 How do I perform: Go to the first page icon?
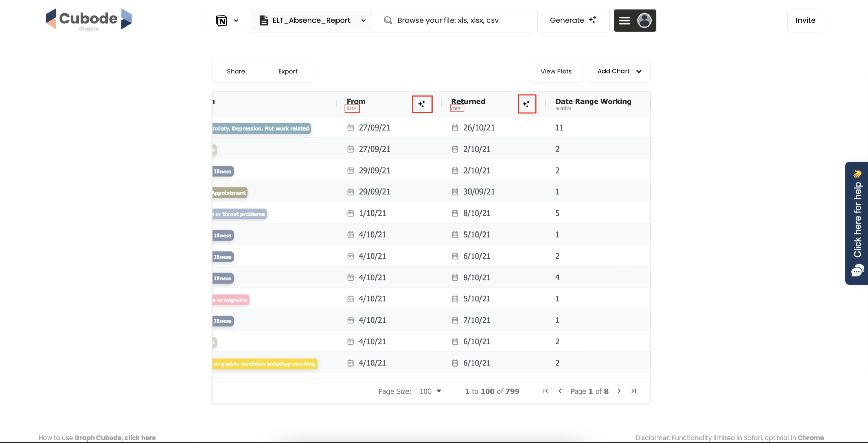545,391
